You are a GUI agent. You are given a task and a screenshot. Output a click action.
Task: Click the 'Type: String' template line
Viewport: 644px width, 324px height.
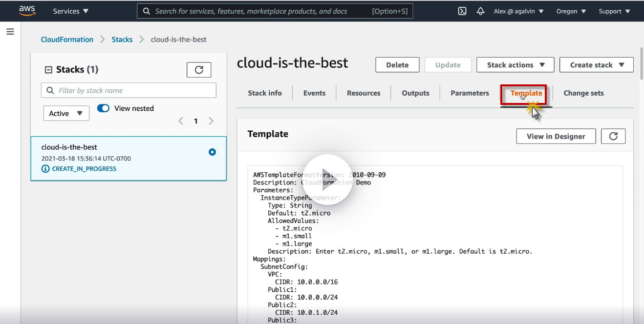290,205
